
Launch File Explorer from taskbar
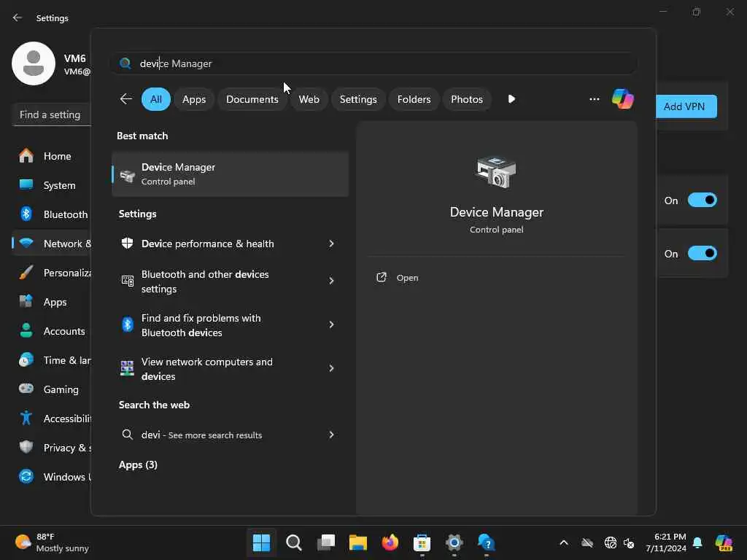point(357,542)
